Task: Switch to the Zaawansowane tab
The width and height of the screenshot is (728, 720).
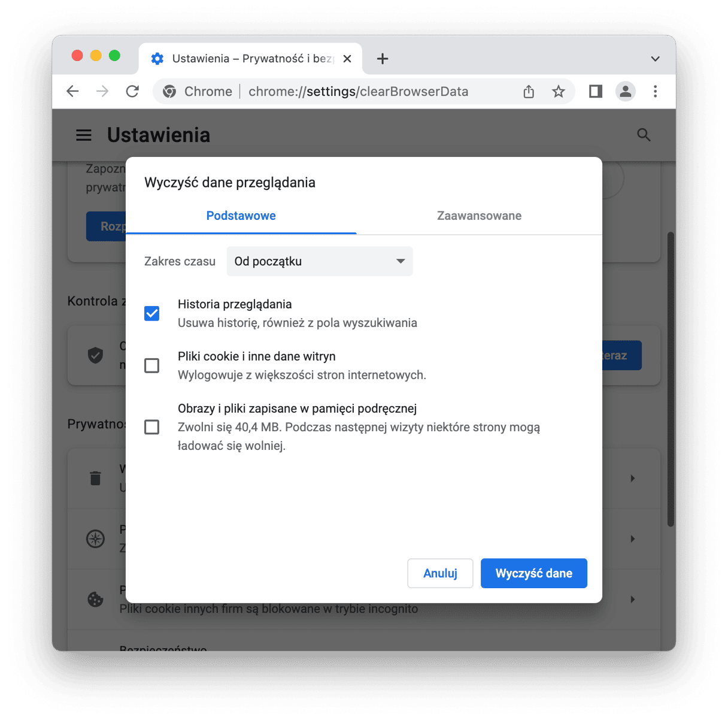Action: 479,216
